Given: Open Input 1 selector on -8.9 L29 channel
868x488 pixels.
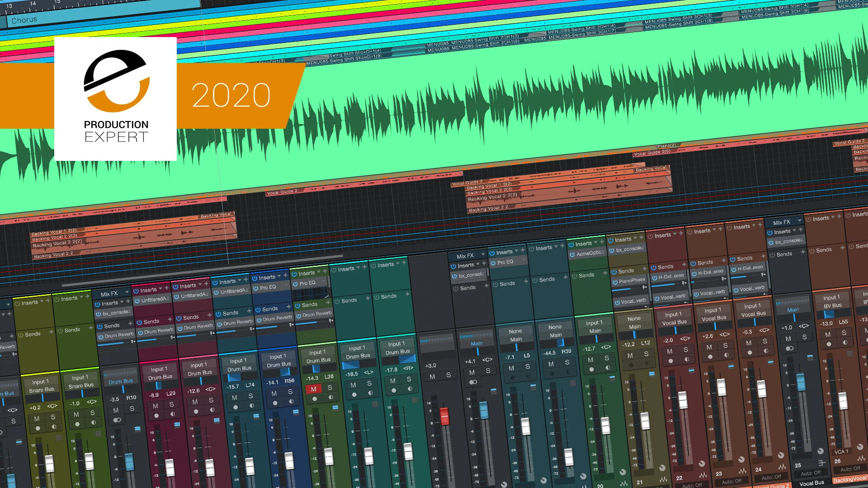Looking at the screenshot, I should click(x=159, y=369).
